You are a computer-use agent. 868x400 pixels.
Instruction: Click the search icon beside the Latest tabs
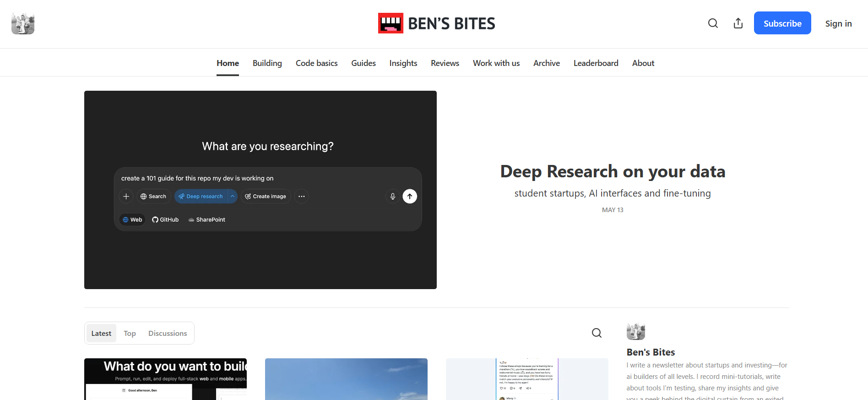pos(597,333)
